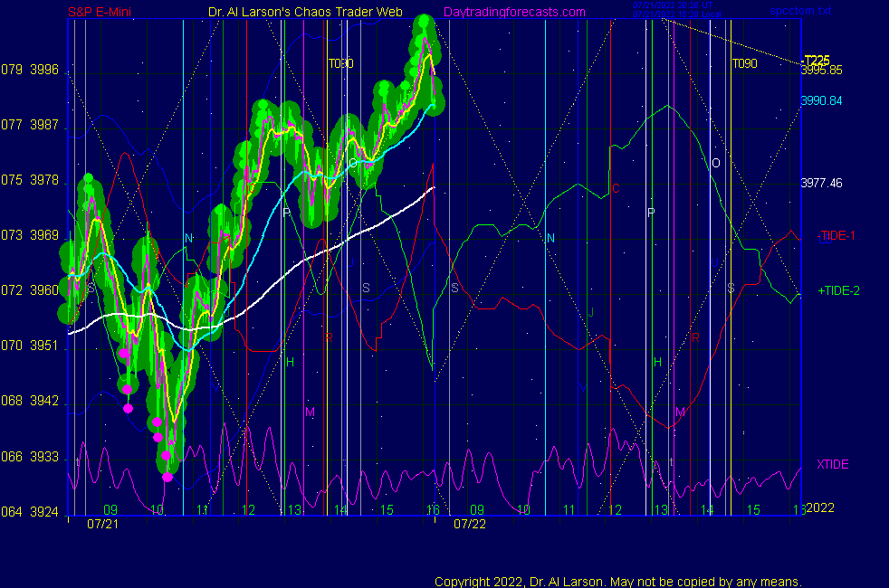Viewport: 889px width, 588px height.
Task: Click the hour 11 label under 07/22
Action: tap(569, 510)
